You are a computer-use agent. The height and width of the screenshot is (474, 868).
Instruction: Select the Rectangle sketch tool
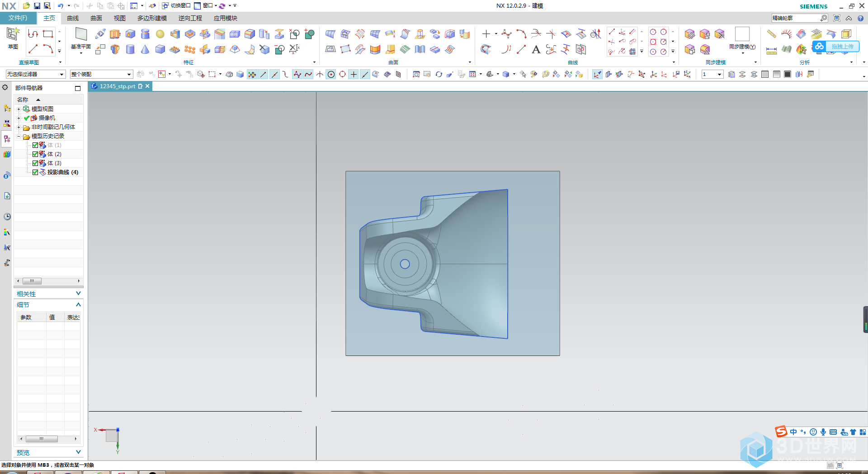[48, 34]
